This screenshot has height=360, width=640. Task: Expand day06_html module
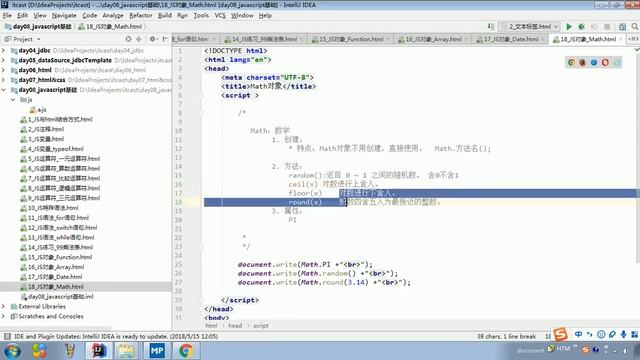4,70
